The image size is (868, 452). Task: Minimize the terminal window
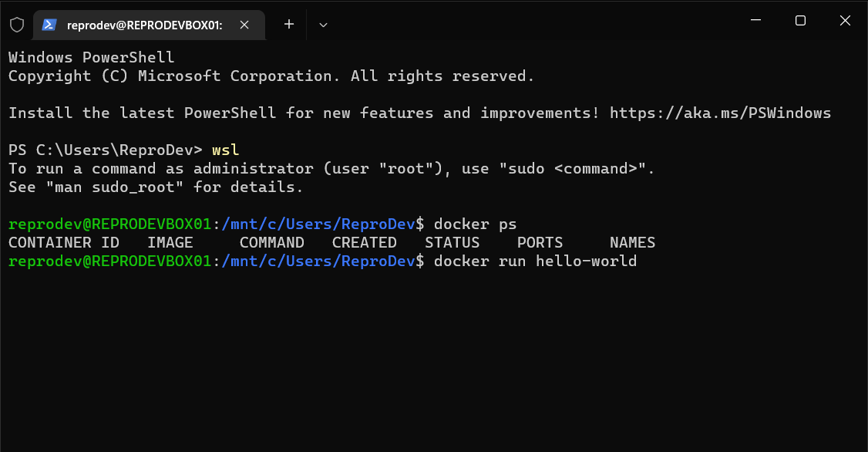(755, 21)
